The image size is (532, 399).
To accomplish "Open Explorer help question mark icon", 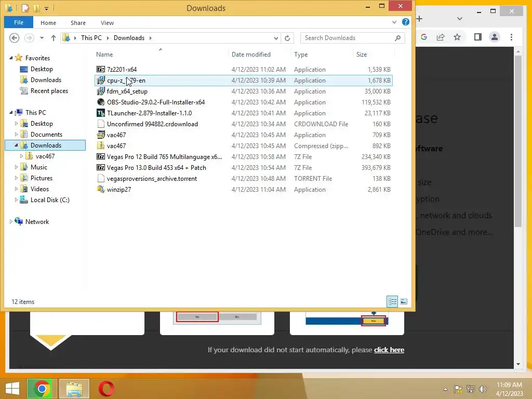I will click(405, 22).
